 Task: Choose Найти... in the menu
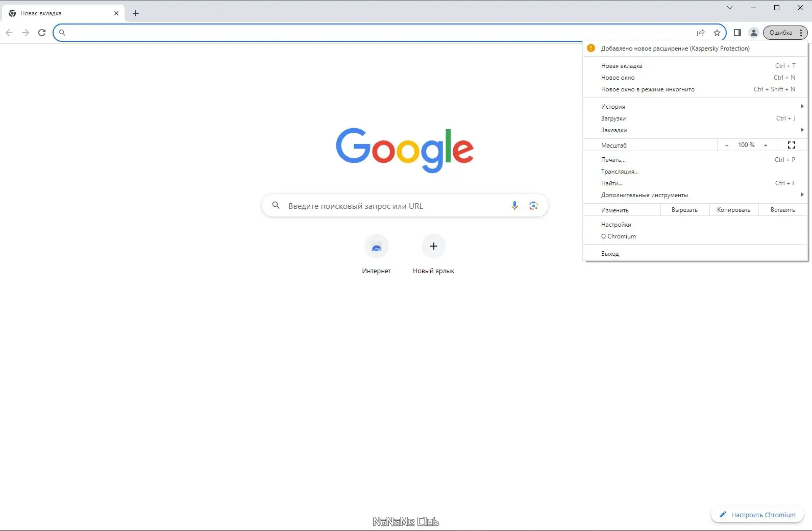coord(695,183)
